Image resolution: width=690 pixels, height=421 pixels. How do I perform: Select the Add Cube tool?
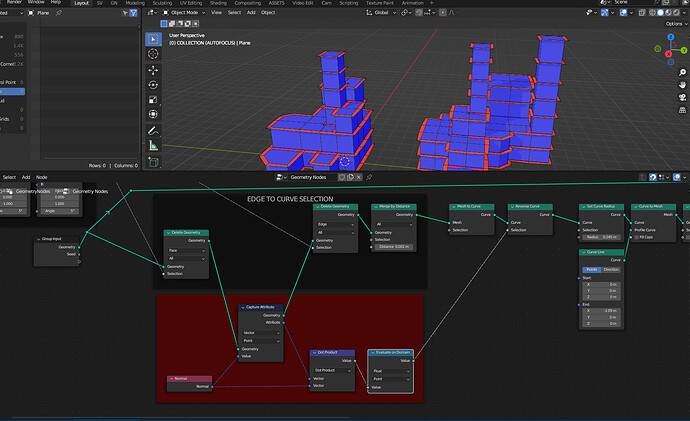[153, 162]
